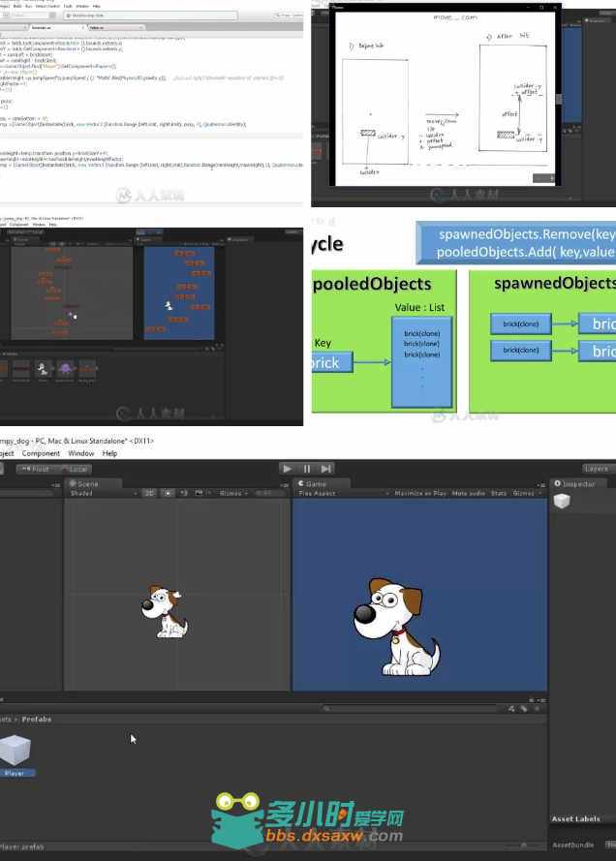Screen dimensions: 616x861
Task: Toggle Mute audio in Game view
Action: click(x=469, y=493)
